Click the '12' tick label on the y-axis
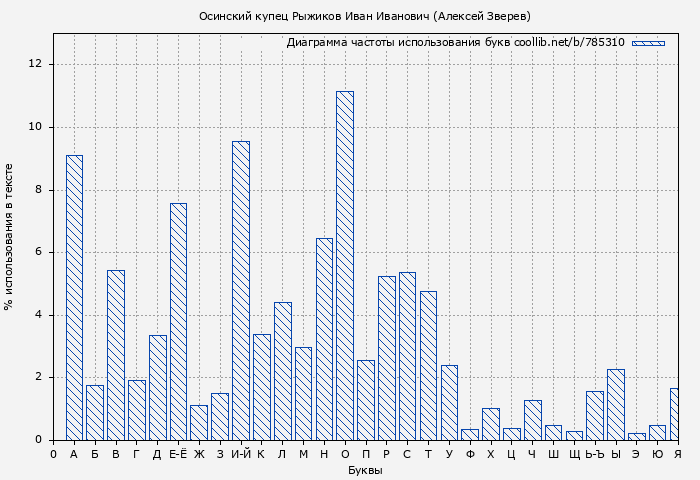This screenshot has width=700, height=480. (x=36, y=64)
